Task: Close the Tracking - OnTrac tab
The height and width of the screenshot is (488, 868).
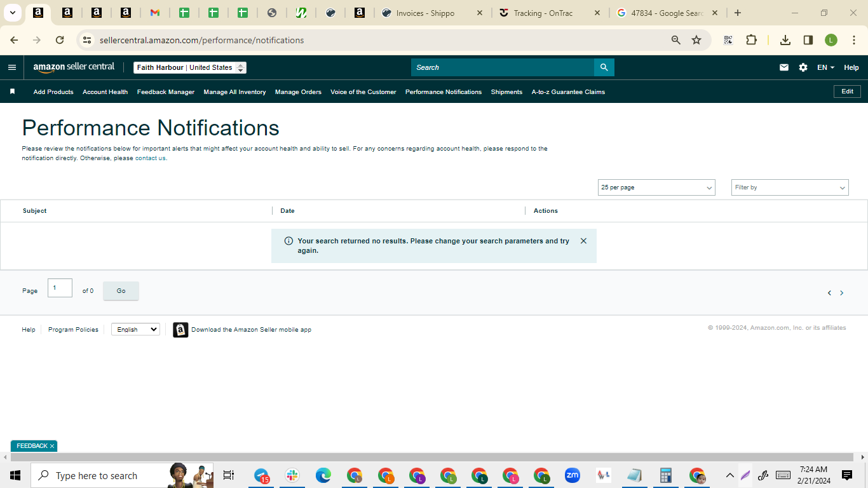Action: tap(597, 13)
